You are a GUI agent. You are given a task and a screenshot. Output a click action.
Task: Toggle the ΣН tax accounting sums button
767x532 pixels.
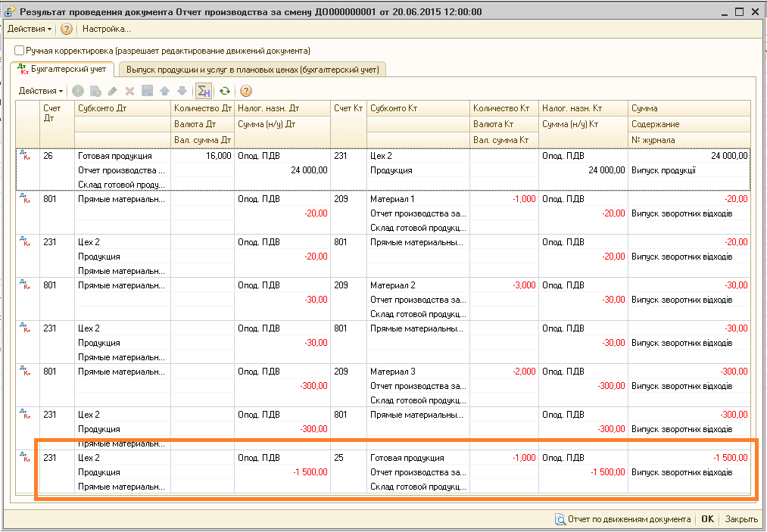(x=204, y=91)
